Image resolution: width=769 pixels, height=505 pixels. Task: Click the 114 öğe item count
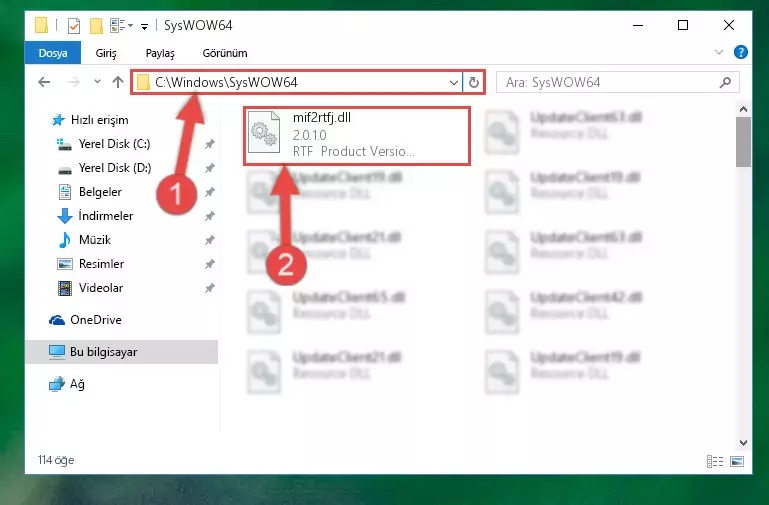(56, 460)
